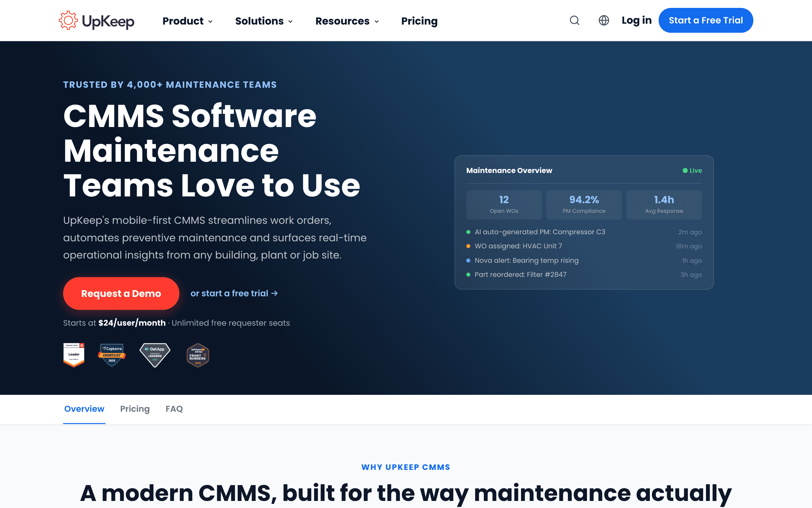Viewport: 812px width, 508px height.
Task: Click the '3h ago' timestamp
Action: point(691,275)
